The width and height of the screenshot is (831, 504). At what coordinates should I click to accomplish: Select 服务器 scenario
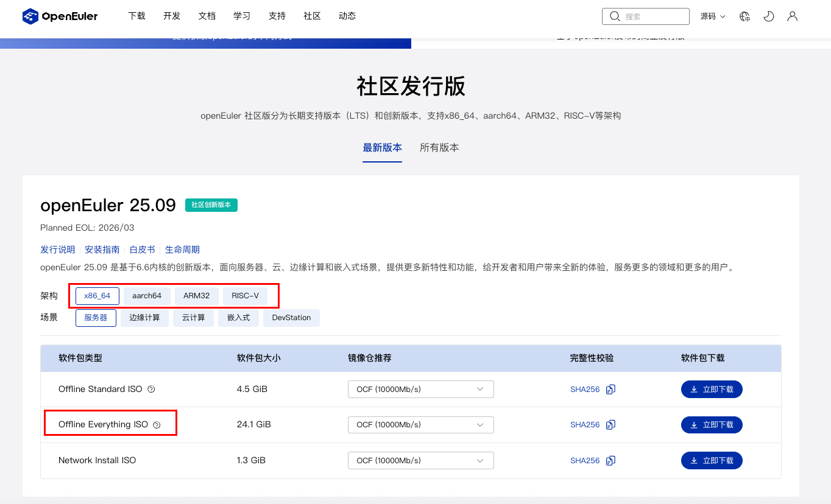point(96,318)
